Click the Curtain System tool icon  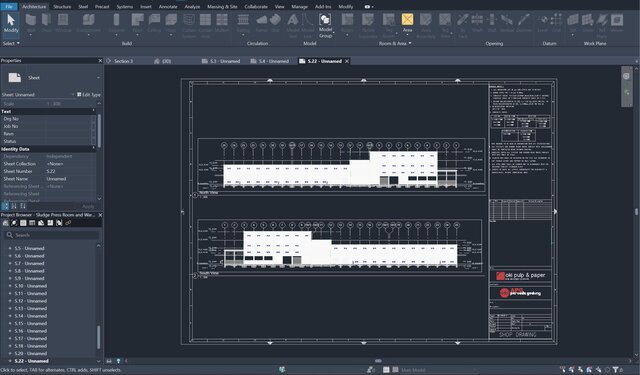pyautogui.click(x=189, y=20)
